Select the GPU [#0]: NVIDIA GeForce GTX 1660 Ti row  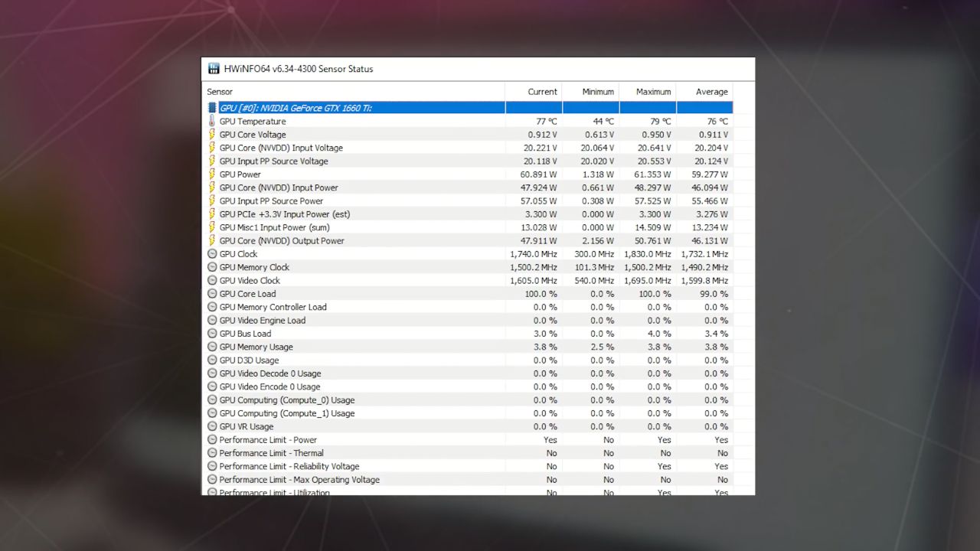pyautogui.click(x=296, y=108)
